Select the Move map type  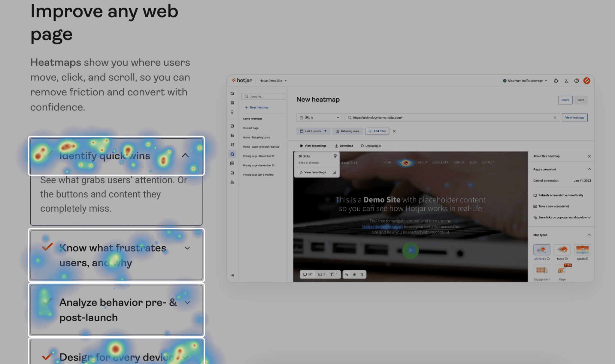pyautogui.click(x=562, y=252)
